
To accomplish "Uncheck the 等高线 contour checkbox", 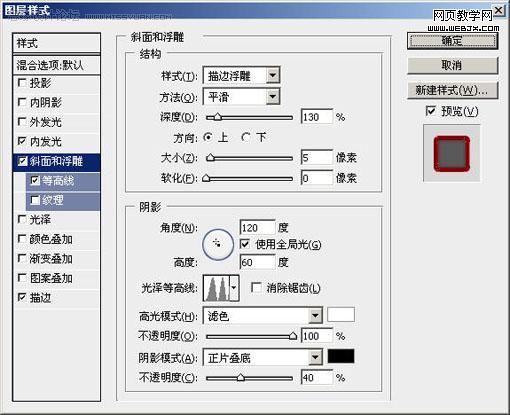I will [x=35, y=181].
